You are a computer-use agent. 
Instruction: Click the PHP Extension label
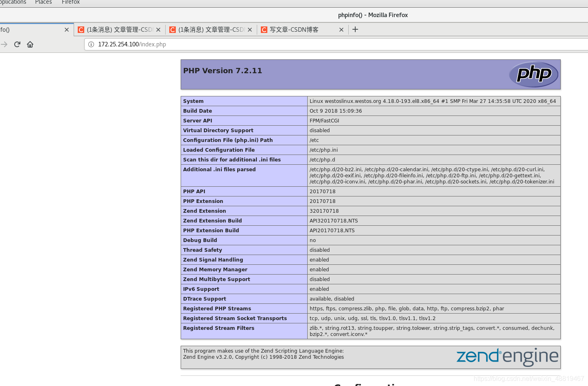pos(203,201)
